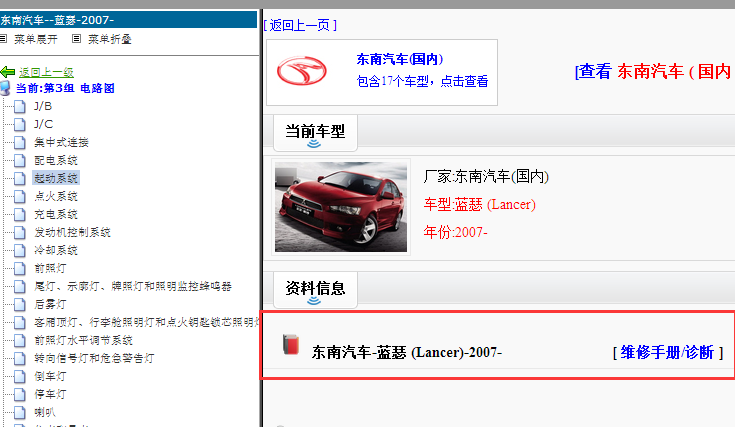Click the 返回上一级 link
The height and width of the screenshot is (427, 735).
tap(46, 72)
